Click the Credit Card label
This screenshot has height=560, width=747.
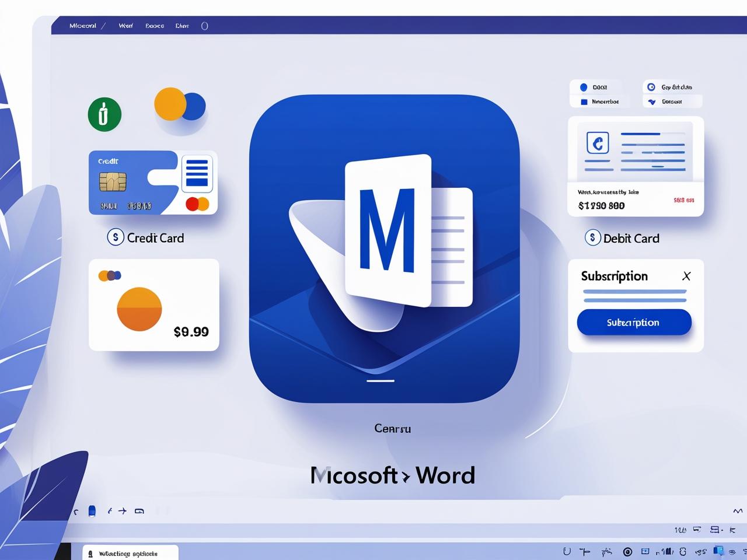[155, 238]
